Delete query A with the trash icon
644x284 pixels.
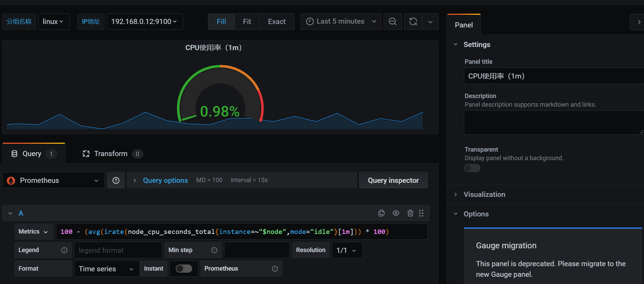410,213
